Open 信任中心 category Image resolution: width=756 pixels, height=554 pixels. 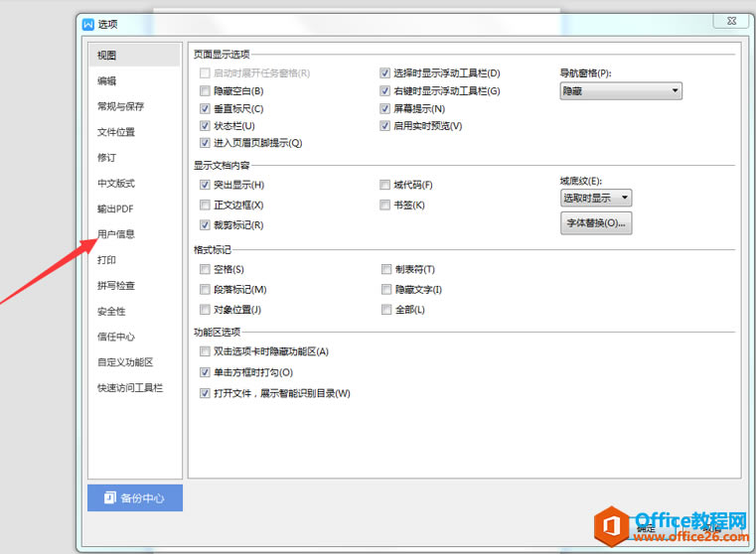click(116, 337)
